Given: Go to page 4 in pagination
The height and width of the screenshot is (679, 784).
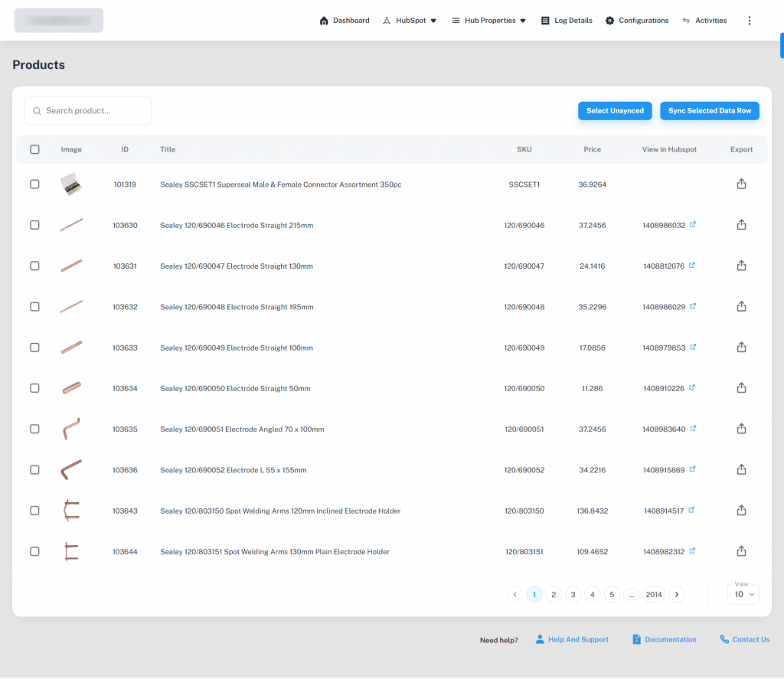Looking at the screenshot, I should point(593,595).
